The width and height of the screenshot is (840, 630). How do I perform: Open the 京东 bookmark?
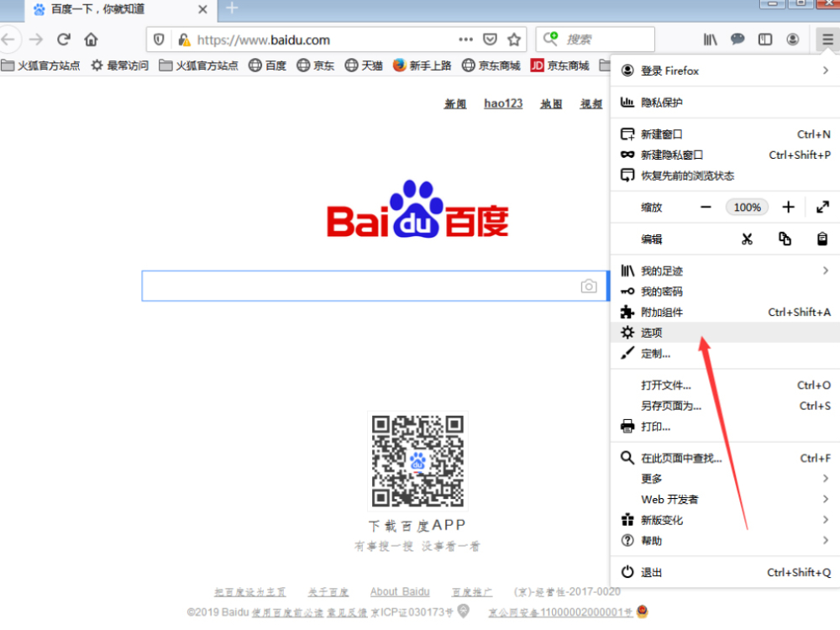[316, 66]
